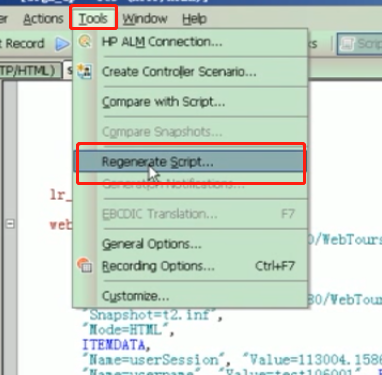Select the HTTP/HTML document tab
The image size is (382, 375).
(x=30, y=71)
